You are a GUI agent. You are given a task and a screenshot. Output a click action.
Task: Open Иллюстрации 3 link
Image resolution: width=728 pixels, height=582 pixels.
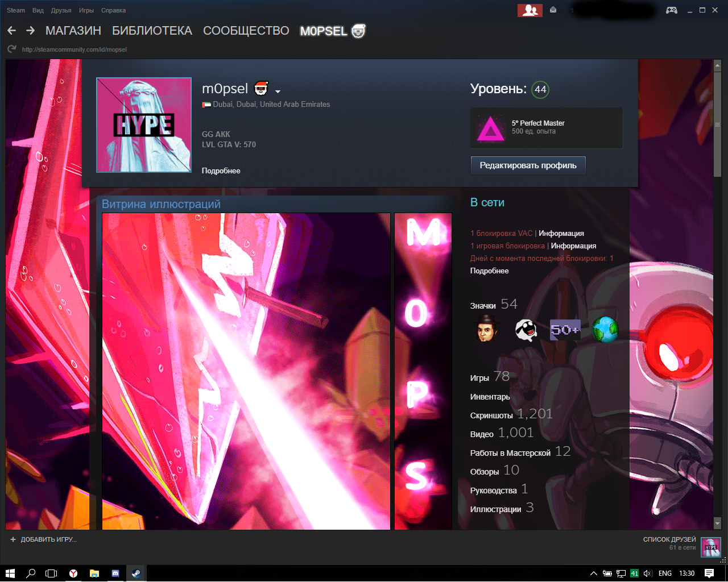pos(502,508)
